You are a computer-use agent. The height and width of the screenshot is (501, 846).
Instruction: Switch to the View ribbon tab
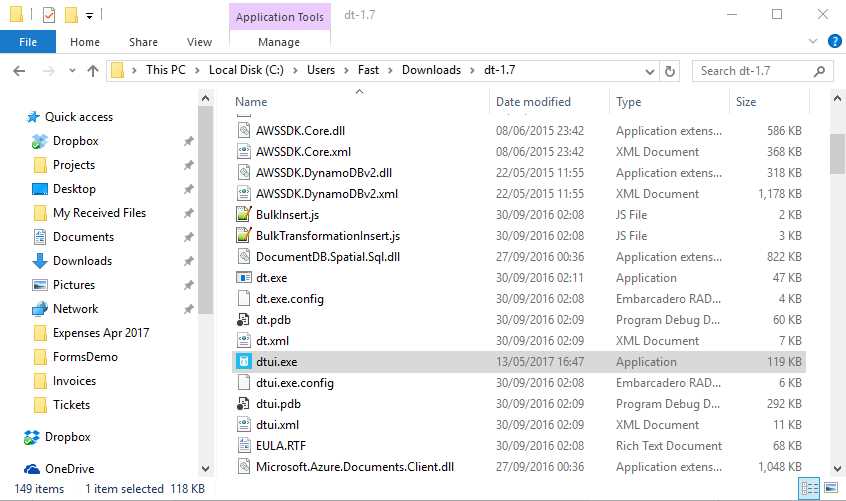(199, 42)
